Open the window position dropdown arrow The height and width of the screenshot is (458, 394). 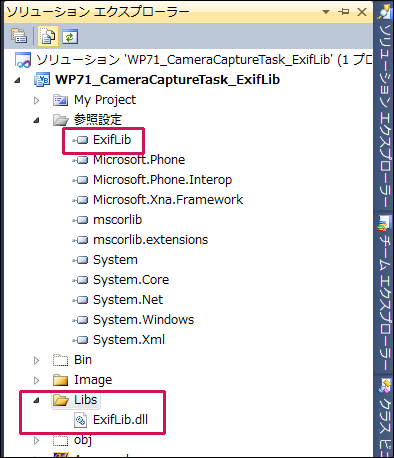pyautogui.click(x=326, y=12)
